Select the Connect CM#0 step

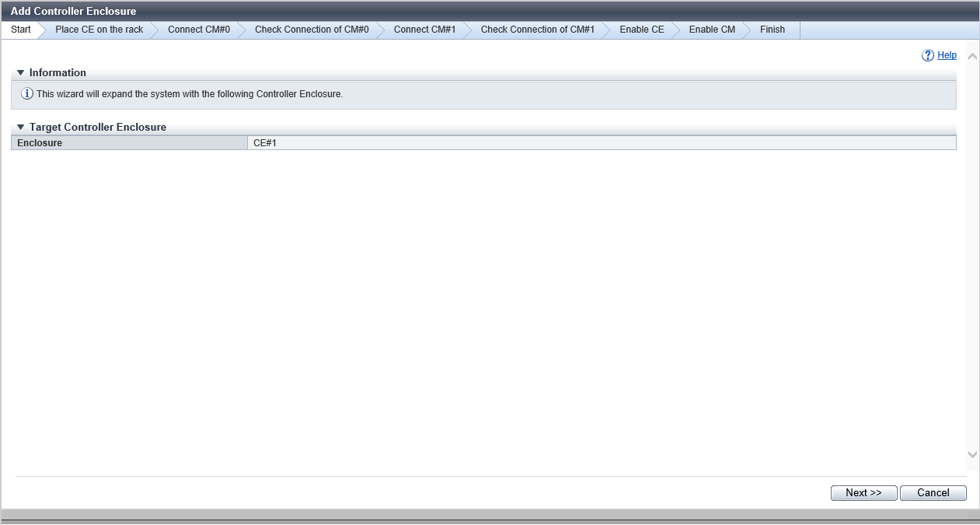pos(198,30)
